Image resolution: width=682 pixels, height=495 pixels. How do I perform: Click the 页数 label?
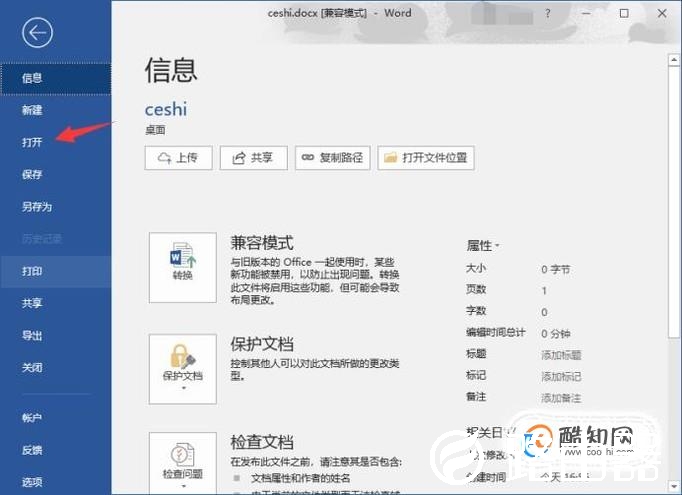pos(476,289)
